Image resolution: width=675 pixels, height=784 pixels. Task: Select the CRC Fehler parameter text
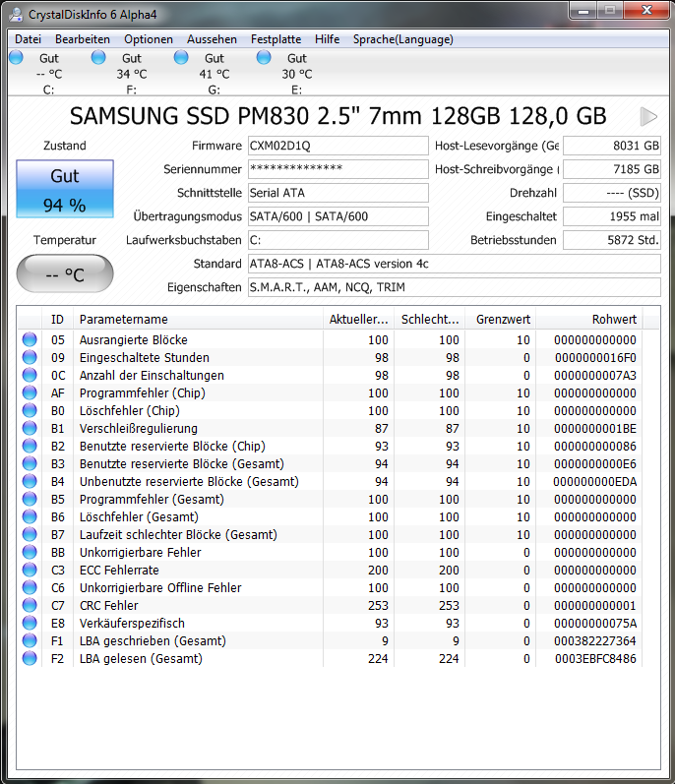click(x=108, y=606)
